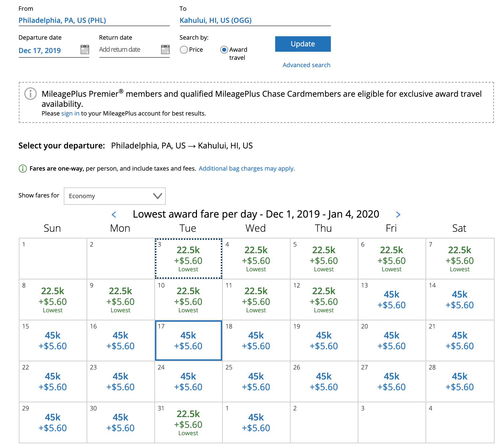This screenshot has height=448, width=502.
Task: Open the departure date calendar icon
Action: 85,49
